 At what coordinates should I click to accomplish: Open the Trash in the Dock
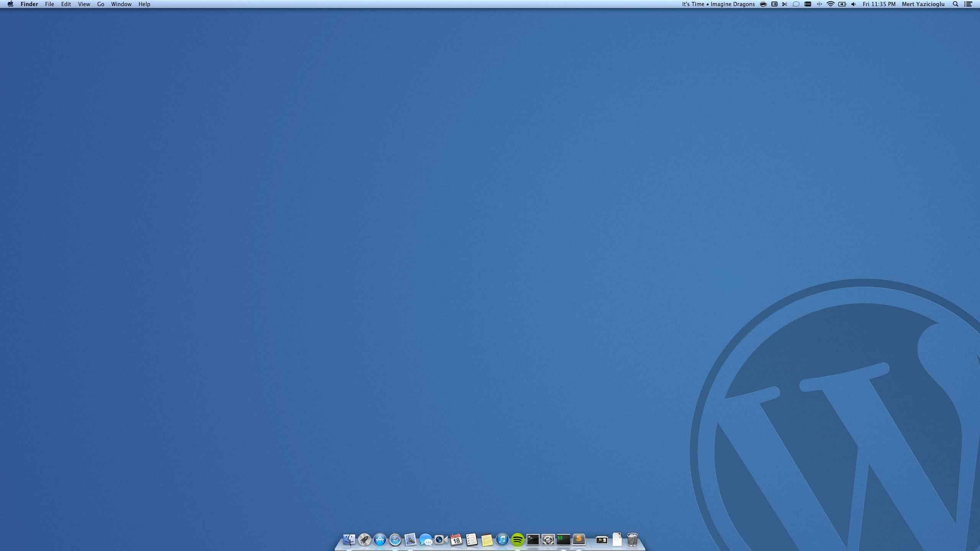632,540
